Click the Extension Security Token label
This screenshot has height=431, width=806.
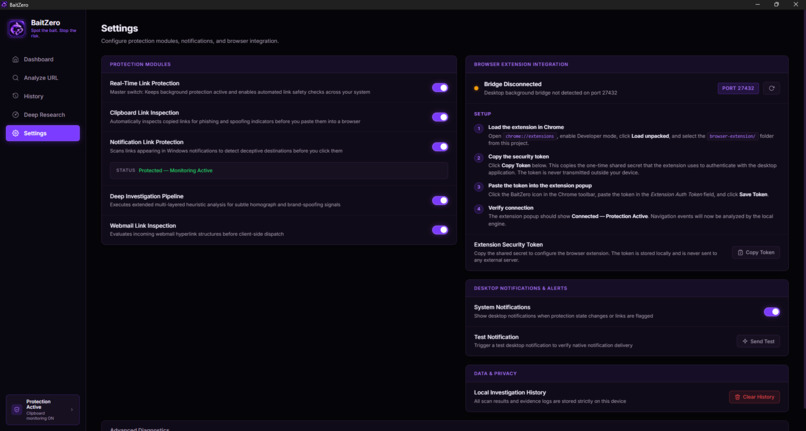point(508,245)
